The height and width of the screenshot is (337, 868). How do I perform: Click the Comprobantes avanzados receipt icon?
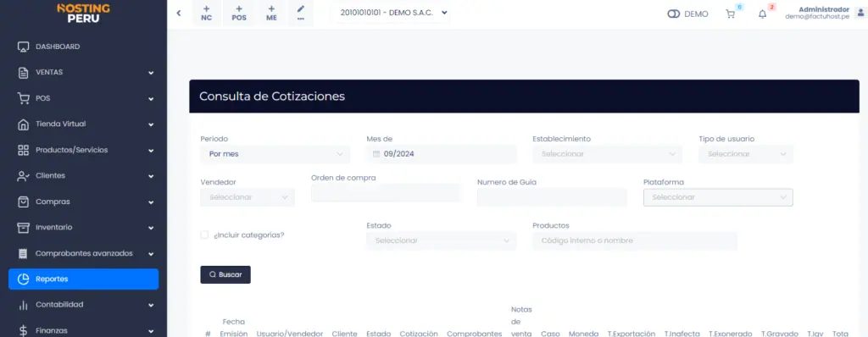tap(23, 253)
